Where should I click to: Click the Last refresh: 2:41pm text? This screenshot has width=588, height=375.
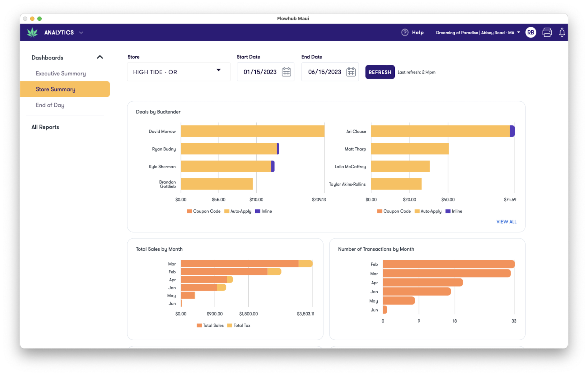point(416,72)
